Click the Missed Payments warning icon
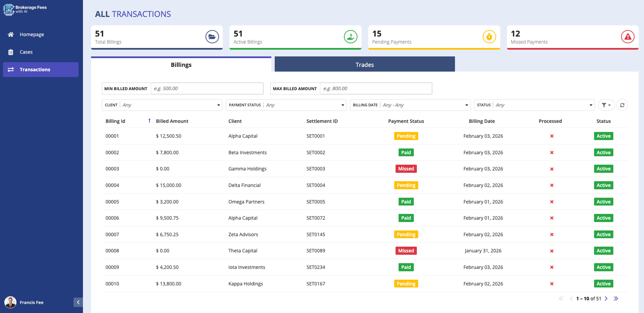This screenshot has height=313, width=644. [x=628, y=37]
